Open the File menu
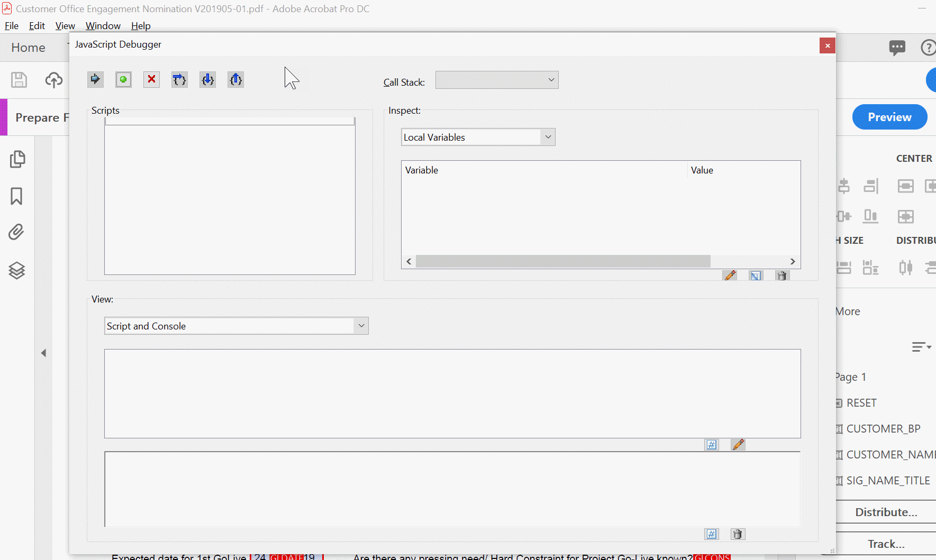 (12, 26)
